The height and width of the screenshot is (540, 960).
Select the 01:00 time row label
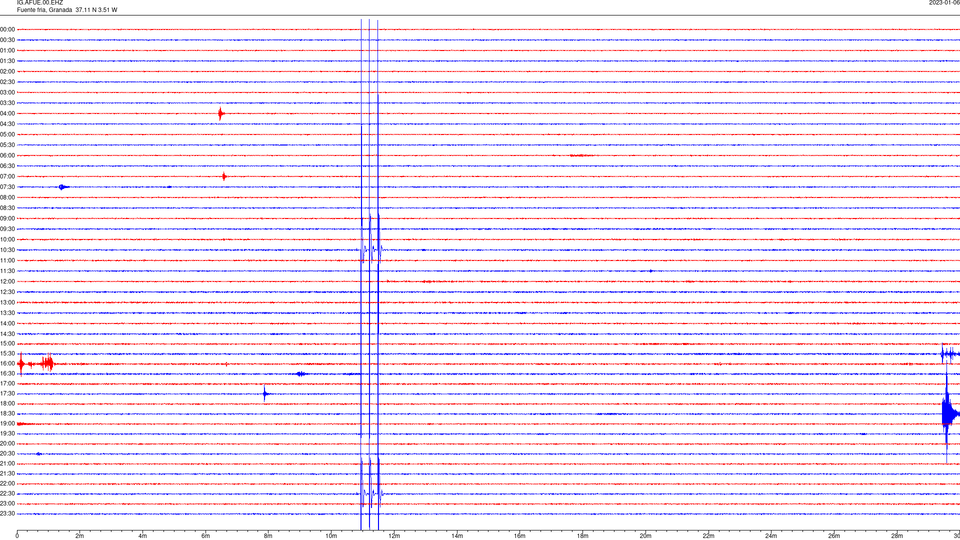click(7, 50)
